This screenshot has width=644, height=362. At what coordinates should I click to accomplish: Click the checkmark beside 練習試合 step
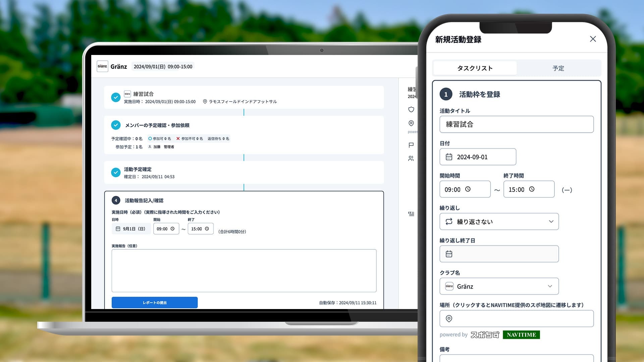coord(116,97)
